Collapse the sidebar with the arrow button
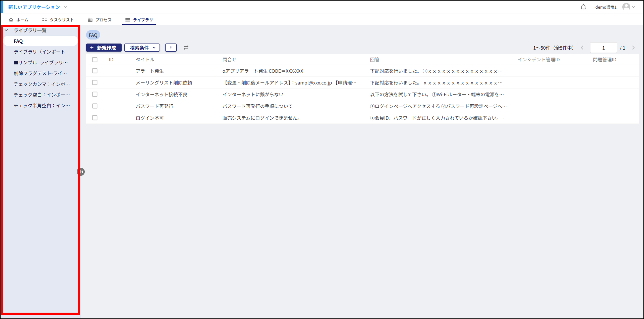This screenshot has height=319, width=644. (81, 172)
